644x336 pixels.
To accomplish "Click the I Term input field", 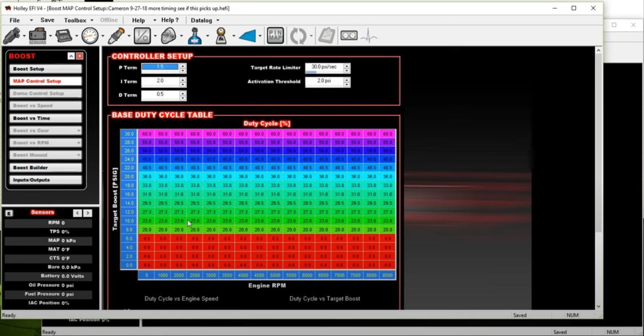I will pyautogui.click(x=160, y=81).
